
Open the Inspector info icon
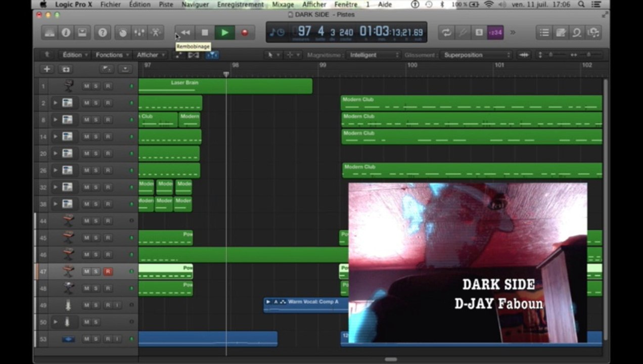click(x=66, y=32)
